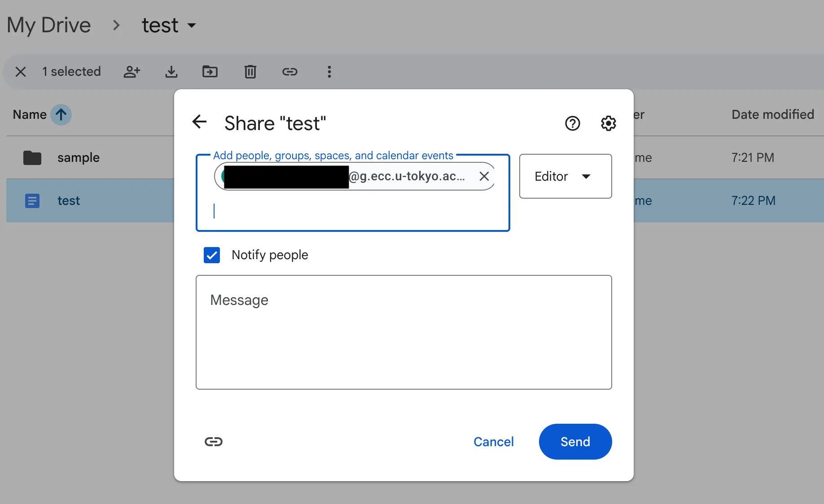
Task: Open the three-dot more actions menu
Action: 329,72
